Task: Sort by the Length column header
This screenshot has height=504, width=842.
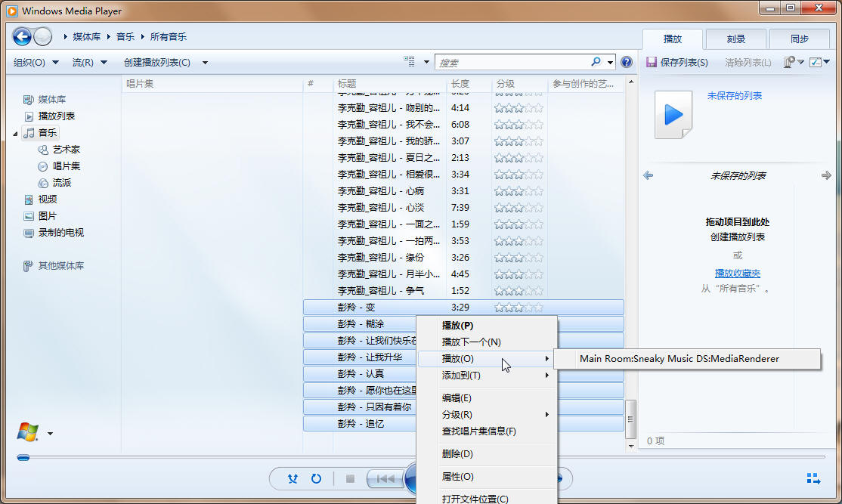Action: click(x=469, y=84)
